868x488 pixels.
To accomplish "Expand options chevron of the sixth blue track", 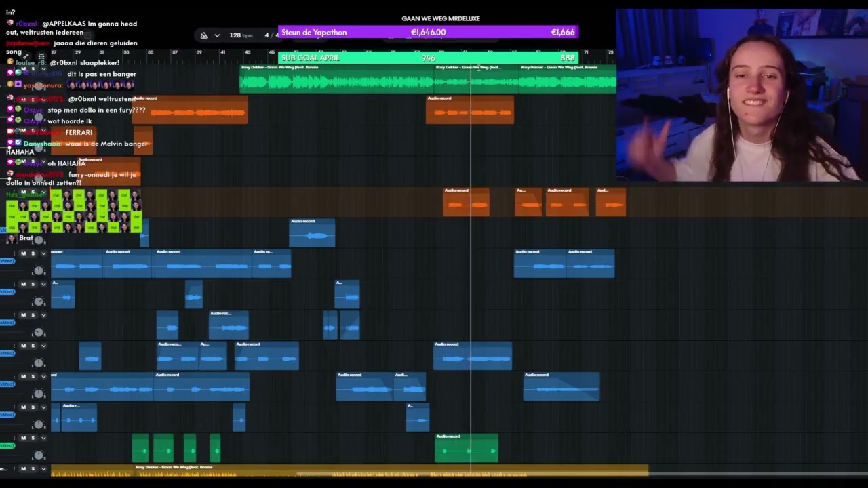I will (x=43, y=407).
